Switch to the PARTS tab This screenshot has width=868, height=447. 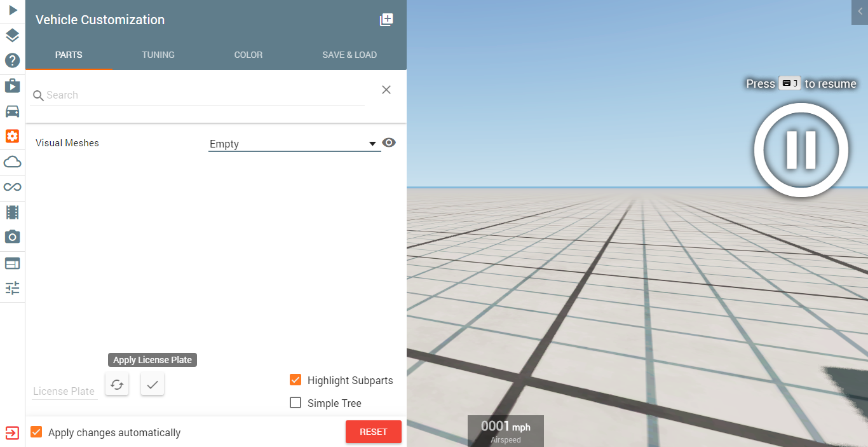[69, 55]
